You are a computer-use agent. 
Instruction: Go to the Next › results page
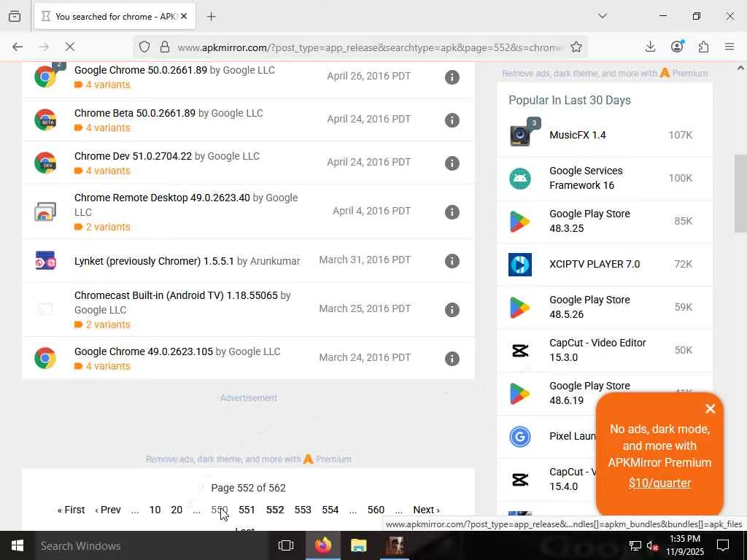426,510
